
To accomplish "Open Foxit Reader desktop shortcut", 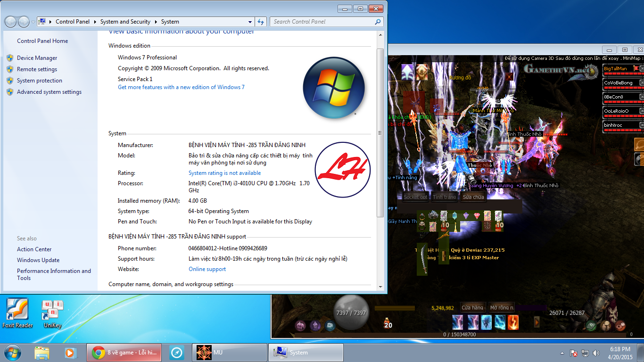I will (x=17, y=313).
